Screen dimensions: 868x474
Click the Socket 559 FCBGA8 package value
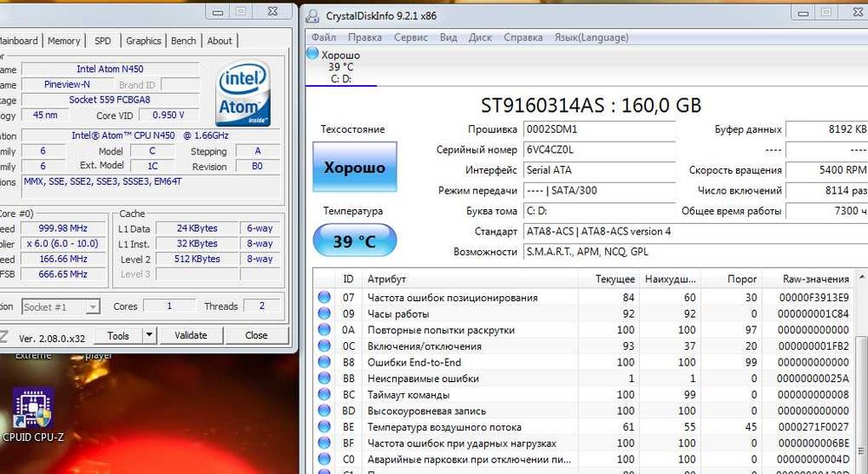109,100
